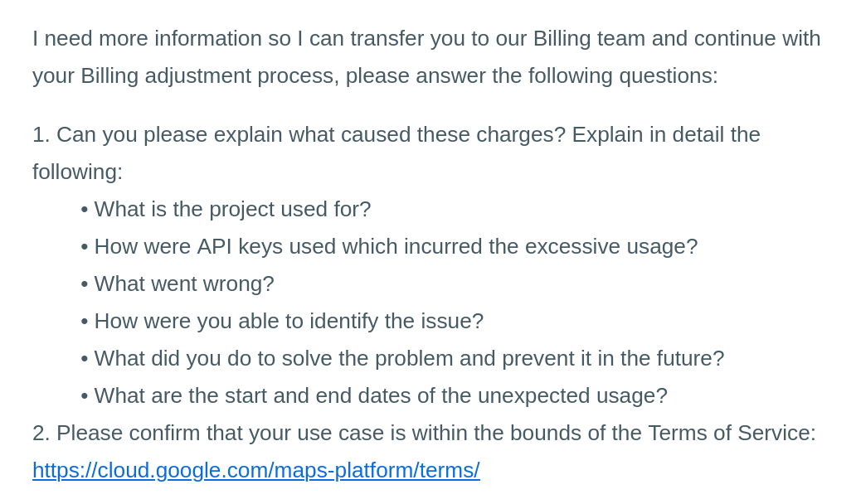Click the start and end dates bullet

point(380,395)
